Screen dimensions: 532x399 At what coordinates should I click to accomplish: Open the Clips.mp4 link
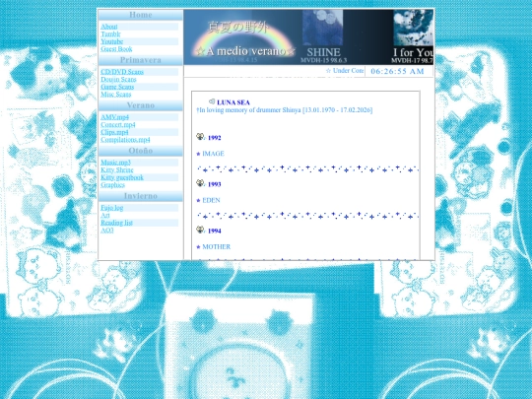point(114,132)
